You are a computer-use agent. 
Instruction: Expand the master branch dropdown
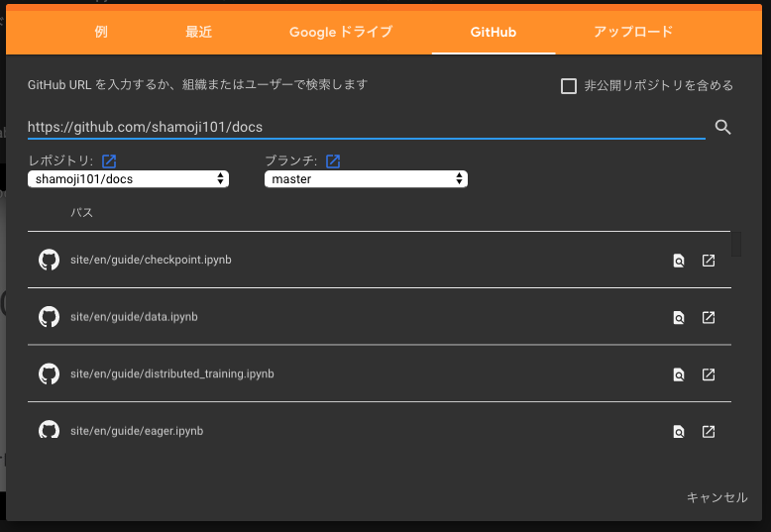point(366,179)
